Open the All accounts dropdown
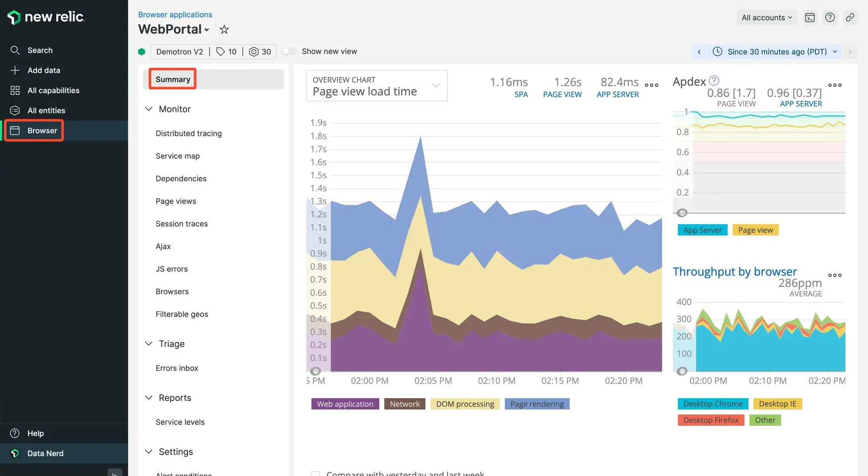868x476 pixels. click(767, 18)
